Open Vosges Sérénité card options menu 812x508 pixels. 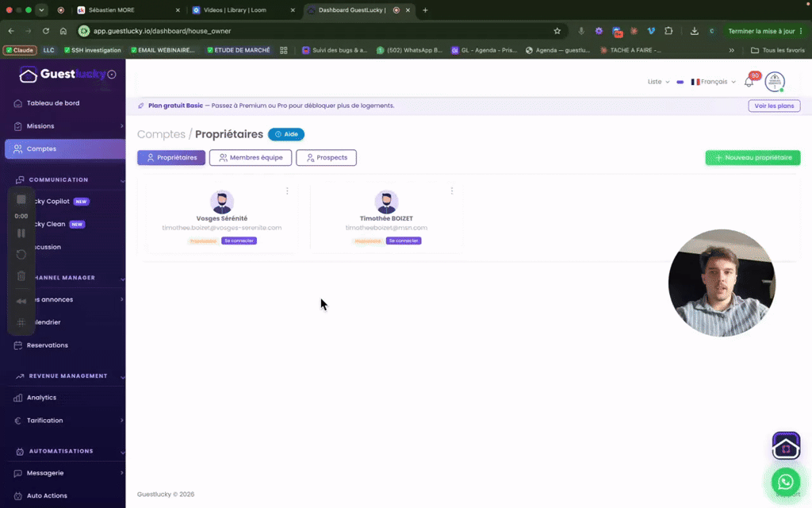click(x=287, y=191)
